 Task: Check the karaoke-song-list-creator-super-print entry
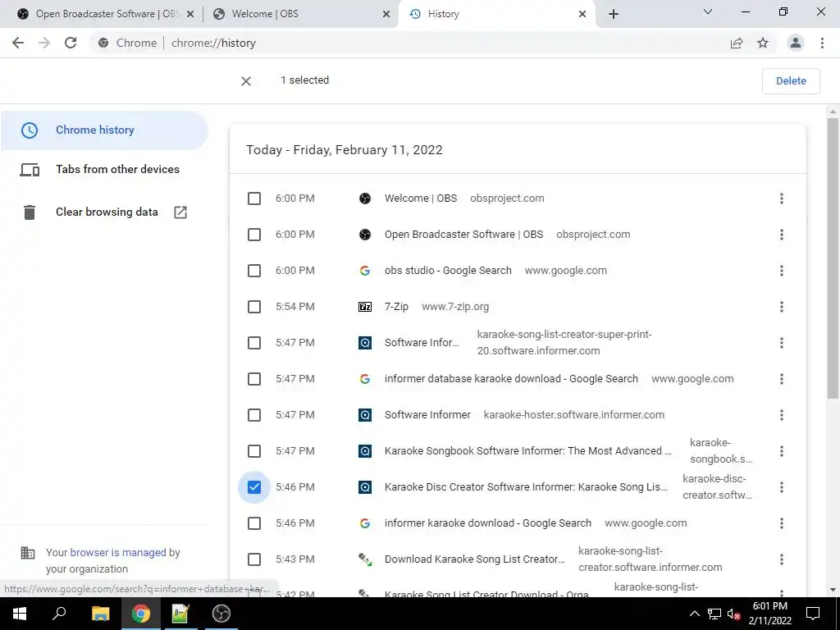coord(254,343)
